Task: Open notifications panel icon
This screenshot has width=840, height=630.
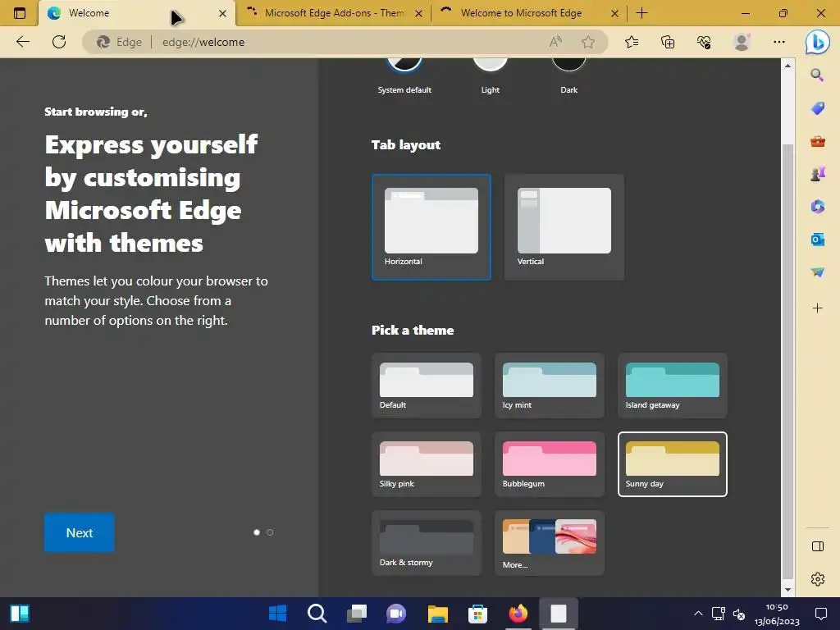Action: 820,614
